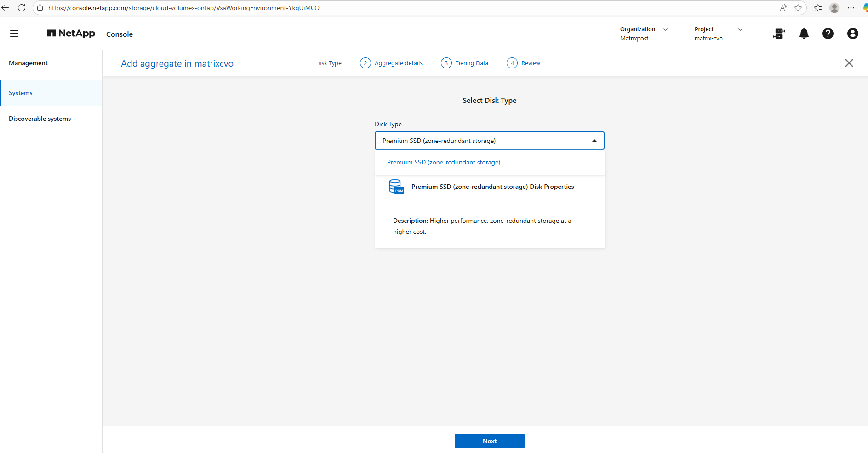Close the Add aggregate wizard
The width and height of the screenshot is (868, 453).
point(849,63)
